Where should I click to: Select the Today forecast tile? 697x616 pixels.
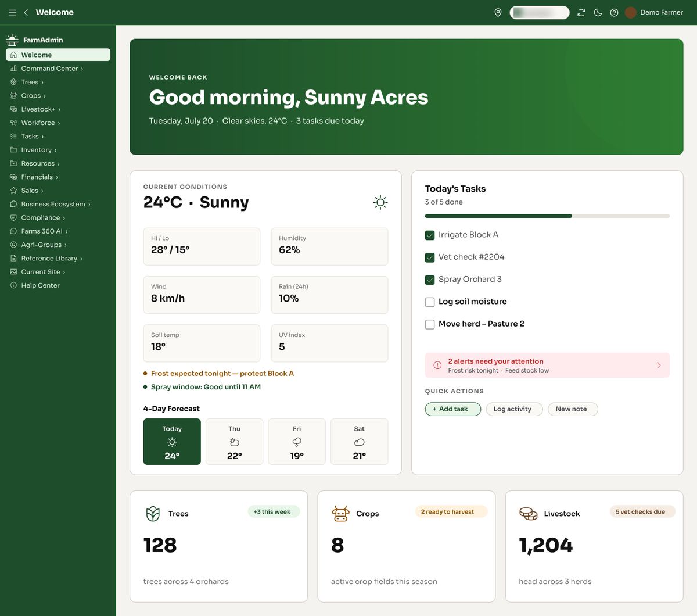[x=172, y=442]
